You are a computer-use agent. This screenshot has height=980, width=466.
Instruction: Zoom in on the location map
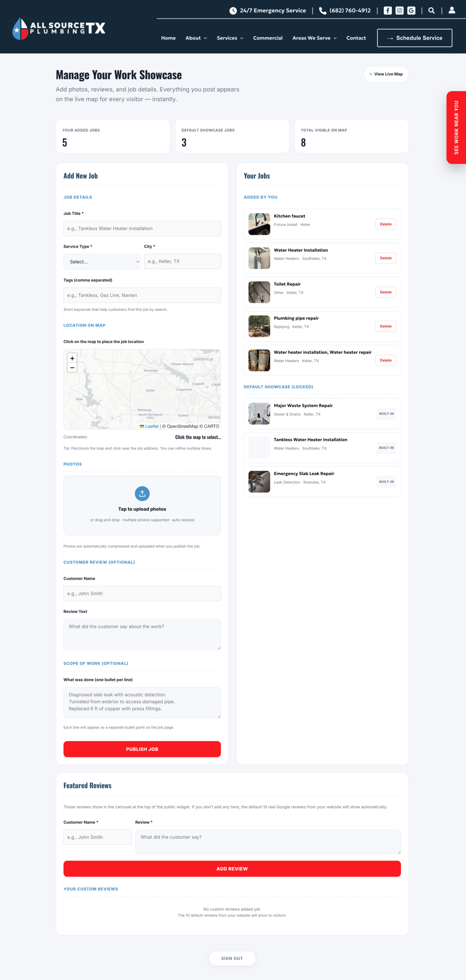coord(72,358)
